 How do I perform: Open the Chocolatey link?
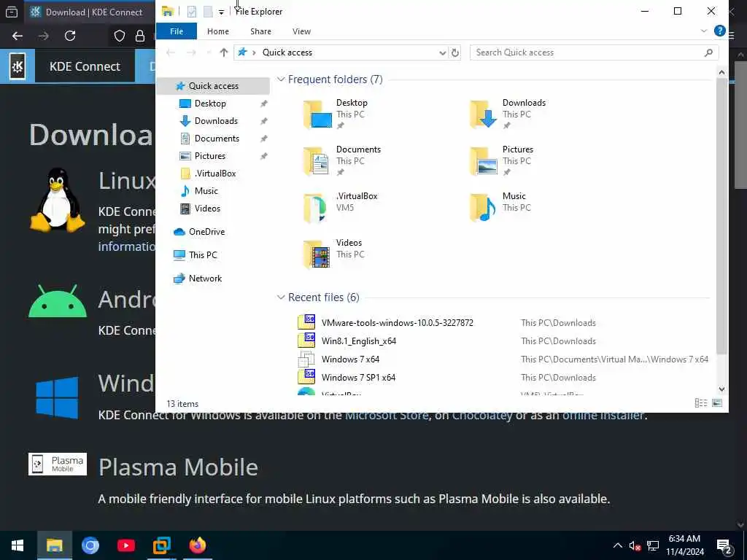(x=481, y=415)
